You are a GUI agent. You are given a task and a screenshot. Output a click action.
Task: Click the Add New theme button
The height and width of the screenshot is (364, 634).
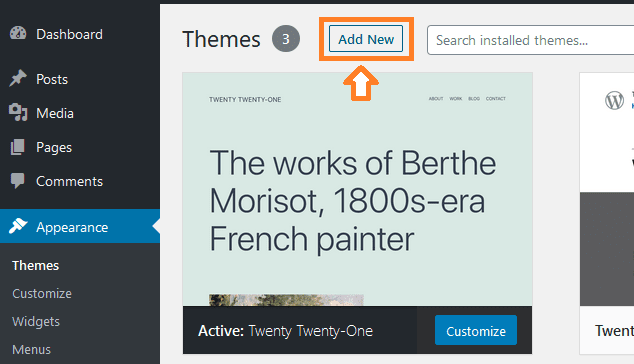tap(366, 39)
